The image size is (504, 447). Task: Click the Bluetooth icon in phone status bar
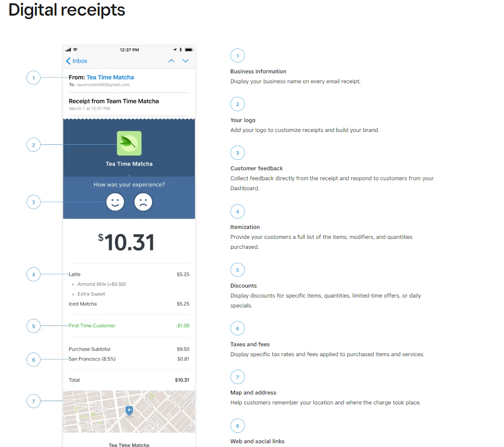[x=181, y=50]
